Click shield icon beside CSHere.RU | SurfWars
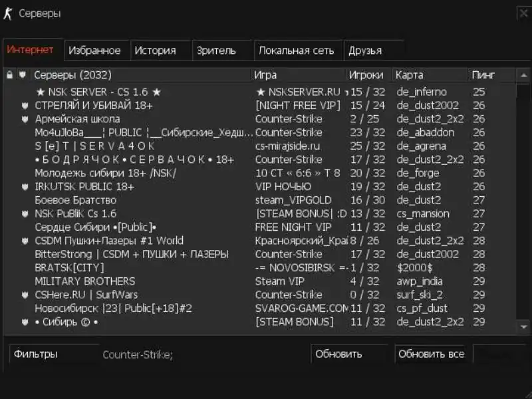 [25, 295]
